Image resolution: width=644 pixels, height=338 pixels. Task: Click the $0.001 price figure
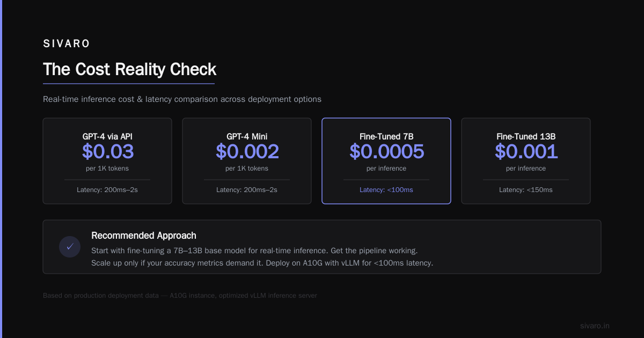[526, 152]
